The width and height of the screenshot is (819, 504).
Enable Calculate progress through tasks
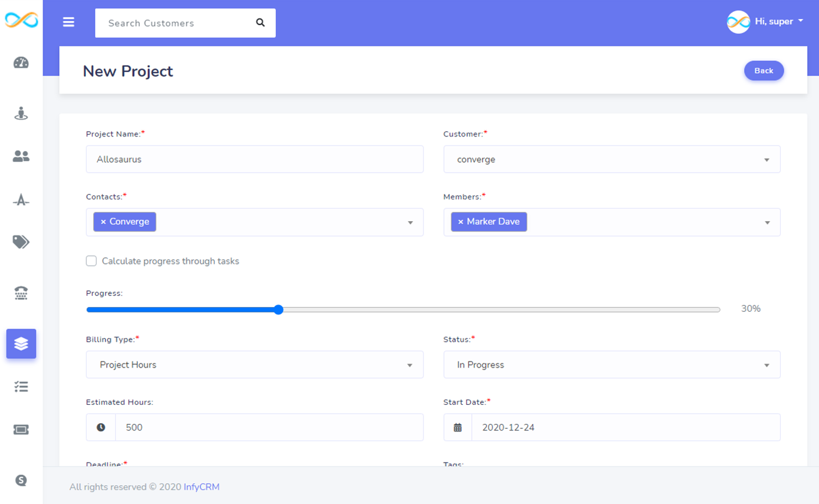point(91,261)
